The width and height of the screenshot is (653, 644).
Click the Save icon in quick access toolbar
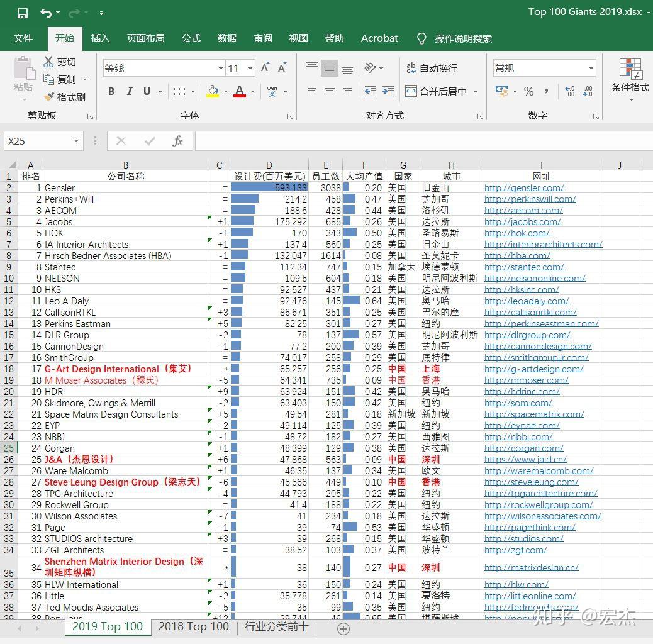[x=23, y=13]
